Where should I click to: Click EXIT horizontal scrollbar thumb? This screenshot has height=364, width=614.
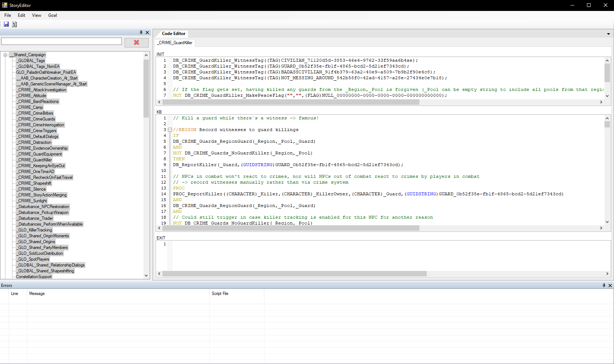pos(295,274)
